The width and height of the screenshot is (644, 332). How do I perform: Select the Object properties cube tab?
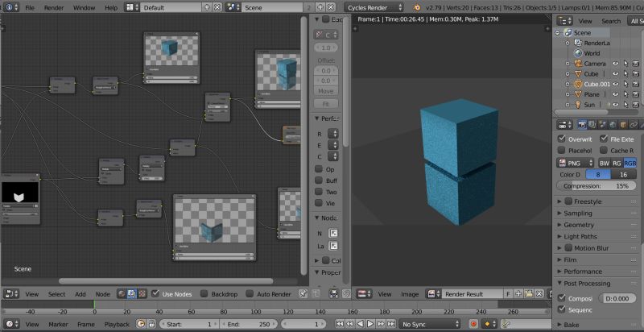(623, 124)
